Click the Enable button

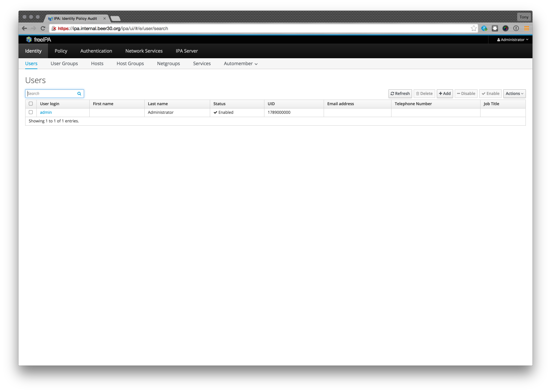tap(490, 94)
